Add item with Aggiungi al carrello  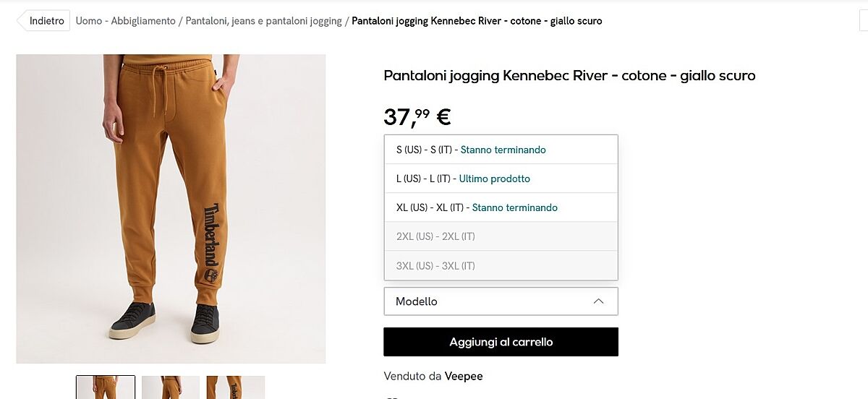pos(501,342)
